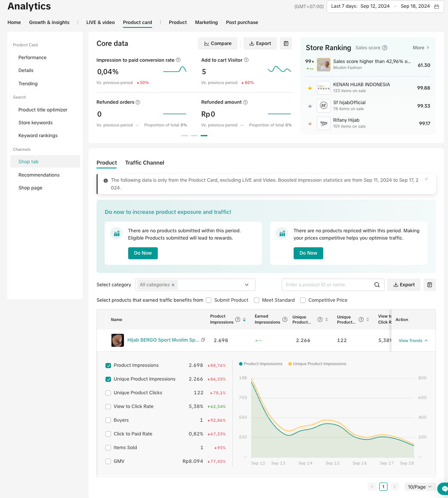
Task: Click More link in Store Ranking
Action: tap(421, 48)
